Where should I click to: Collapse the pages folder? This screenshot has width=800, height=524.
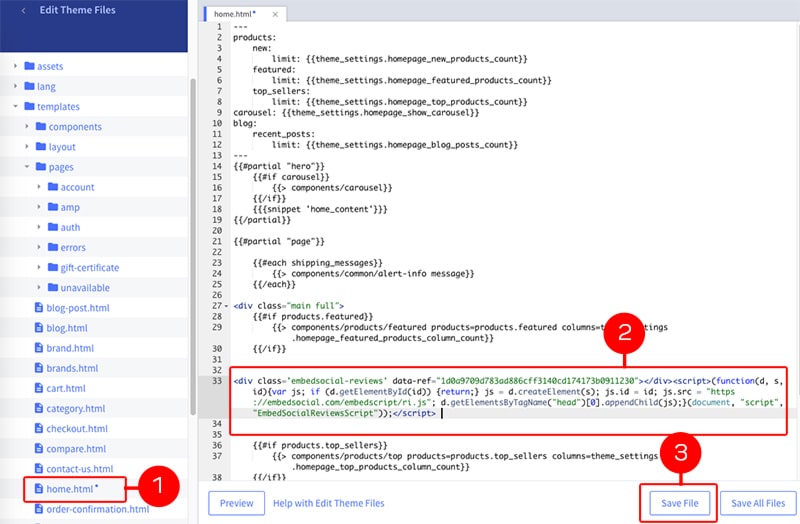(27, 167)
